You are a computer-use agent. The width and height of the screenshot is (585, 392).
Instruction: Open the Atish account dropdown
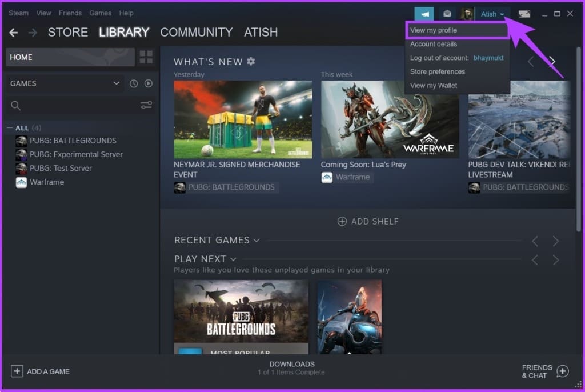click(492, 14)
